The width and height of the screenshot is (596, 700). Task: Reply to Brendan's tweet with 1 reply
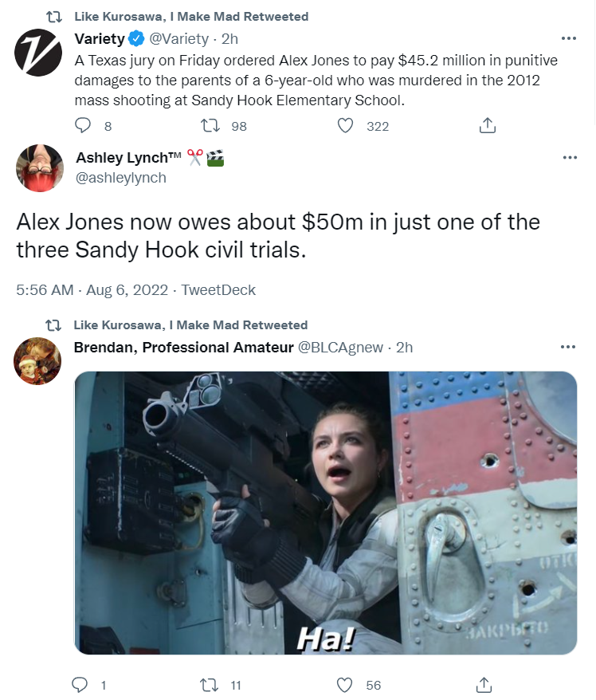[80, 684]
